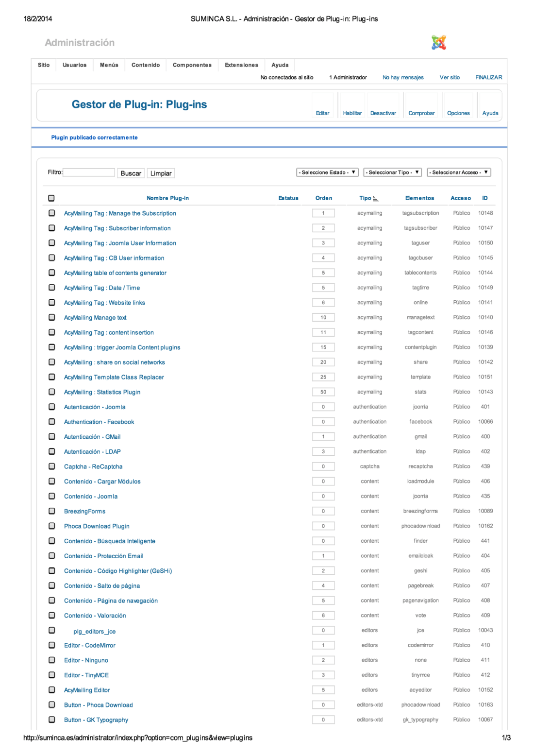Viewport: 534px width, 756px height.
Task: Select the checkbox for Captcha - ReCaptcha
Action: point(51,466)
